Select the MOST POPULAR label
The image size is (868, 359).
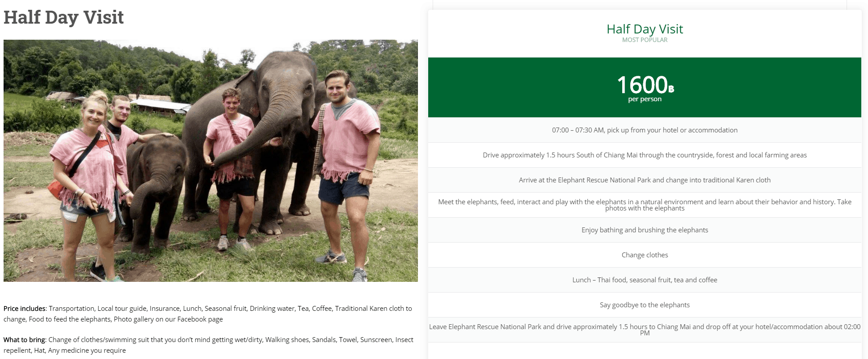(645, 40)
